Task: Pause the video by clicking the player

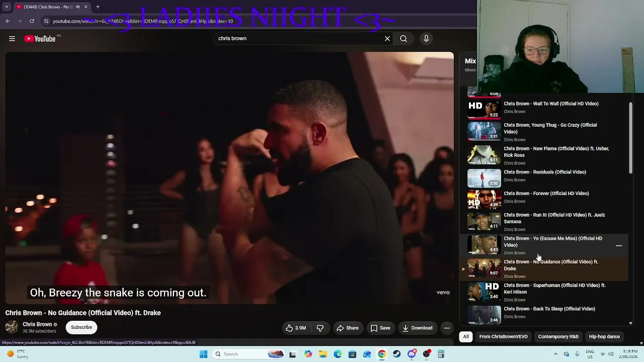Action: [x=229, y=178]
